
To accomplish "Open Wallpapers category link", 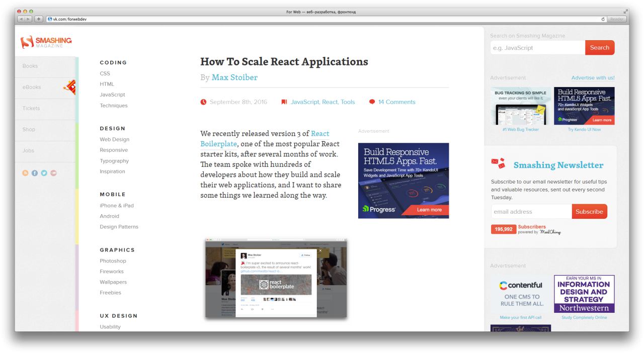I will point(113,282).
